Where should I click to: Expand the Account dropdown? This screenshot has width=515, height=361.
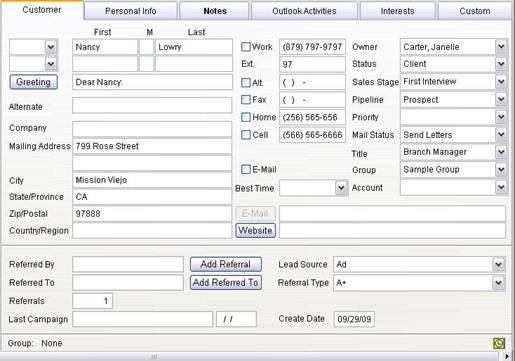(x=501, y=187)
